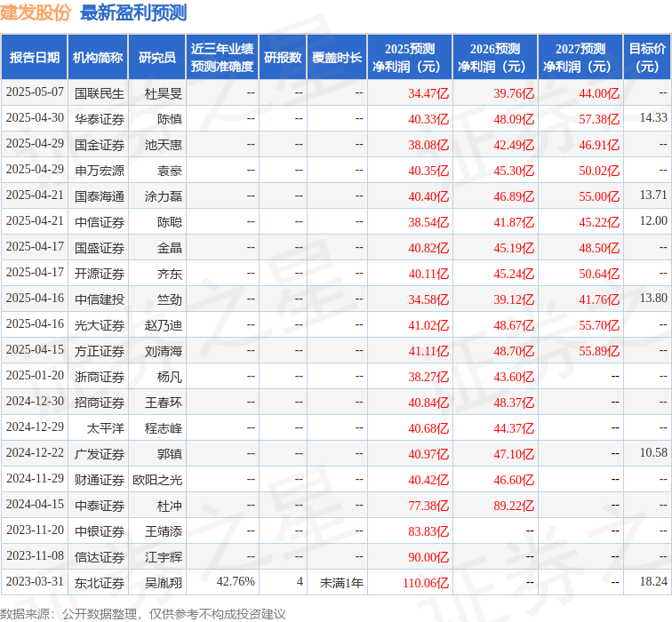The image size is (672, 622).
Task: Click the 110.06亿 profit value
Action: (426, 583)
